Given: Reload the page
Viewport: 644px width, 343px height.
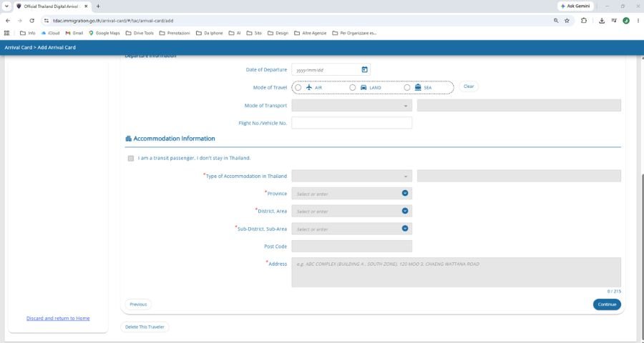Looking at the screenshot, I should 31,21.
